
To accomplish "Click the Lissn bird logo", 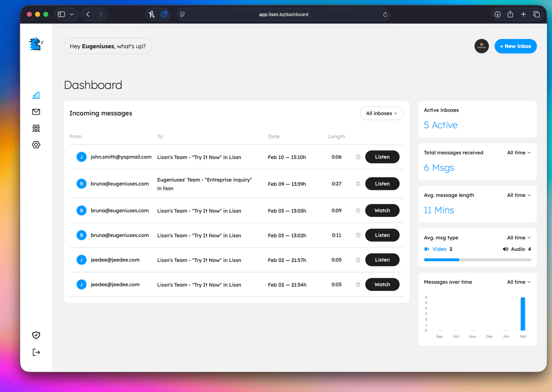I will [x=36, y=44].
